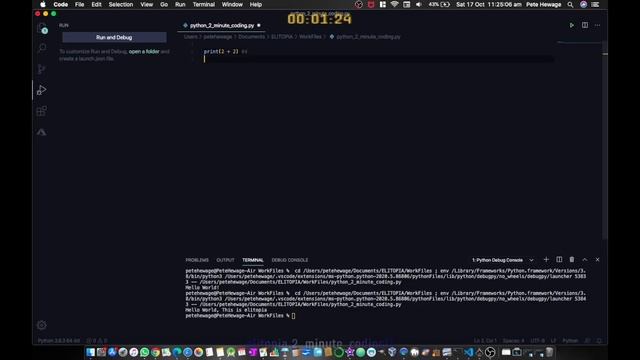
Task: Open the Go menu
Action: tap(164, 4)
